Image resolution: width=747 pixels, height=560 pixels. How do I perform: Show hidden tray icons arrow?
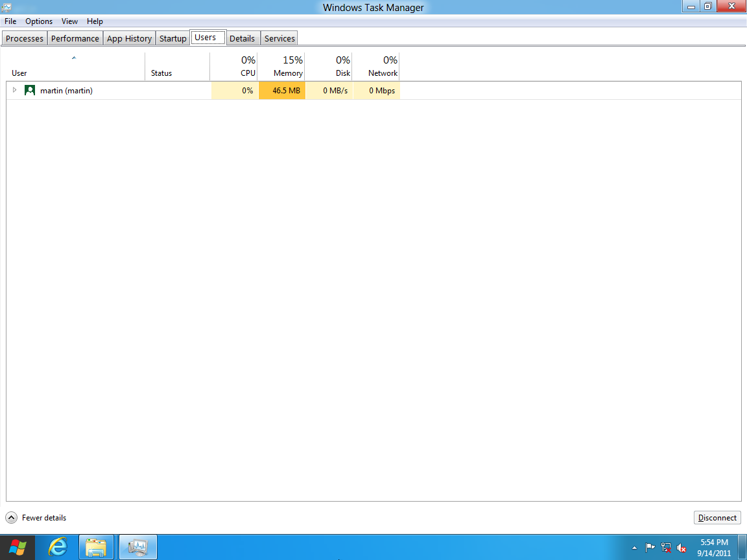click(x=634, y=548)
